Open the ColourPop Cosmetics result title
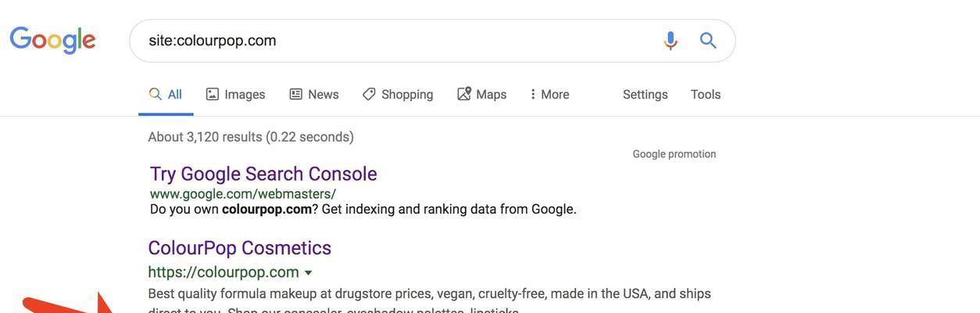Screen dimensions: 980x313 (x=240, y=248)
